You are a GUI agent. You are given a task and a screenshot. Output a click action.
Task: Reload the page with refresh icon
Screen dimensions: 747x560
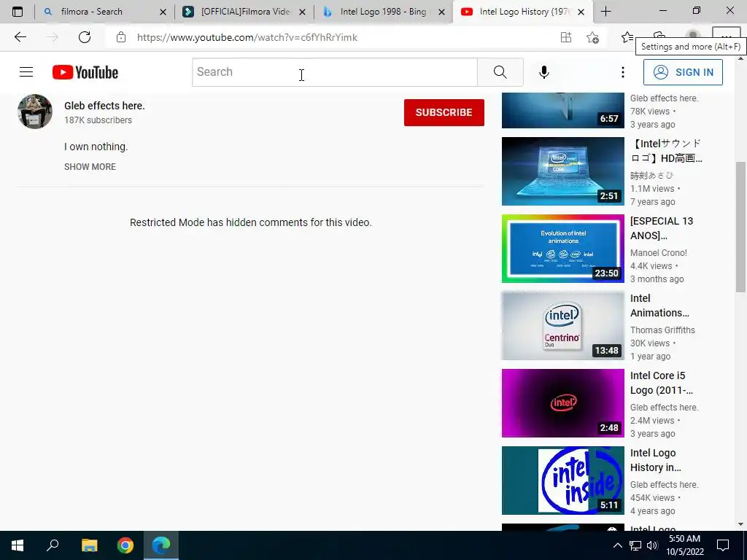point(85,37)
